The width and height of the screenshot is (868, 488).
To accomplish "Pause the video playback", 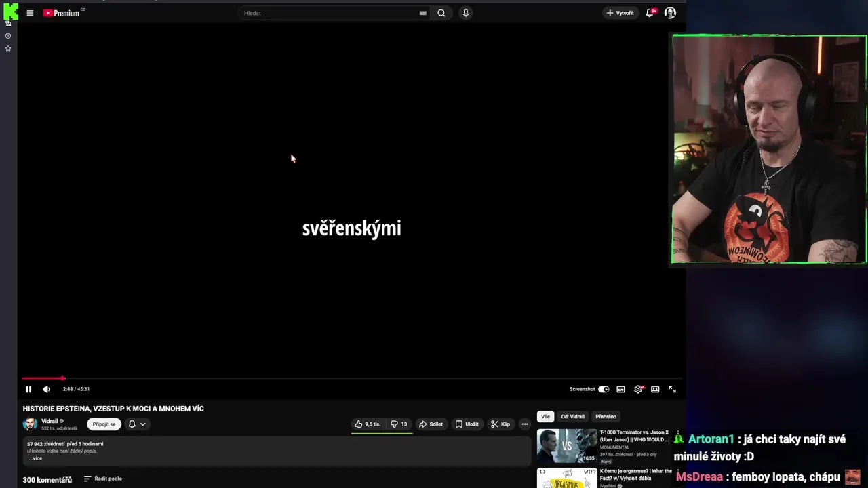I will click(28, 389).
